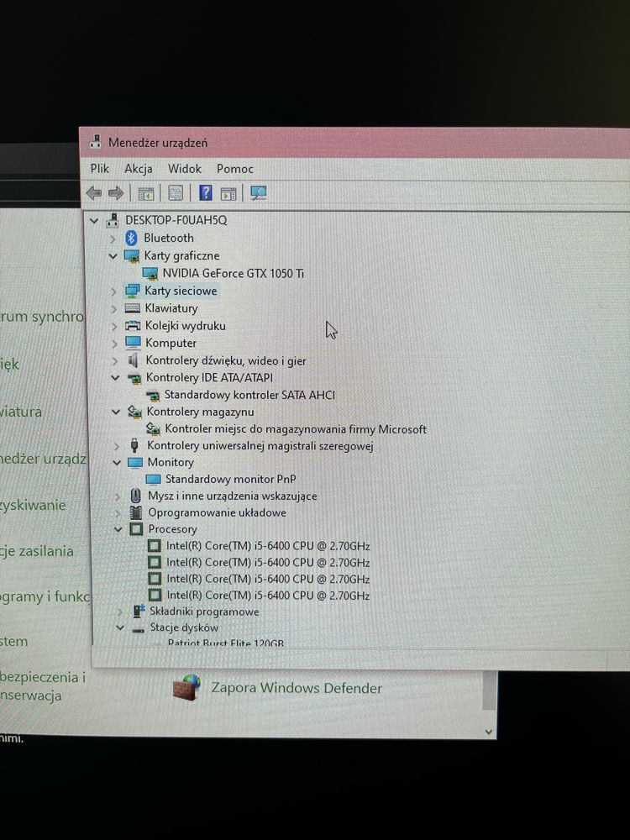Collapse the Kontrolery magazynu category
The image size is (630, 840).
click(x=116, y=412)
